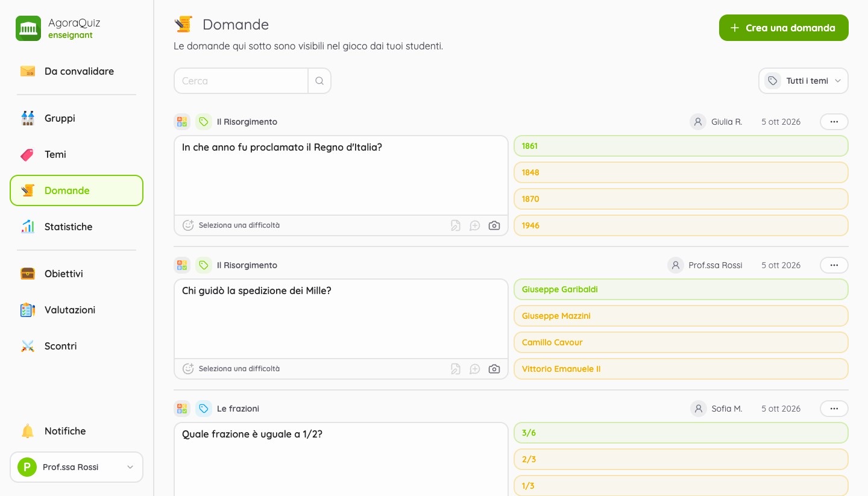The height and width of the screenshot is (496, 868).
Task: Click green tag icon on Regno d'Italia question
Action: (204, 122)
